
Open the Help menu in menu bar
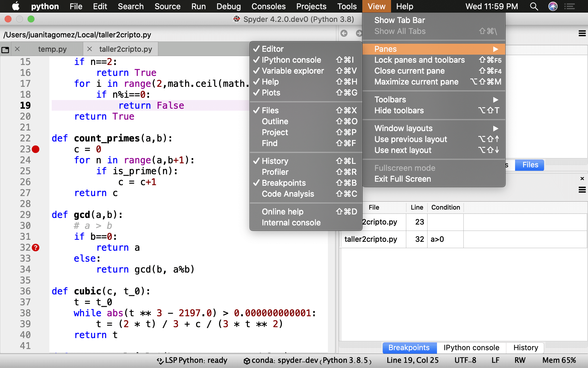405,6
